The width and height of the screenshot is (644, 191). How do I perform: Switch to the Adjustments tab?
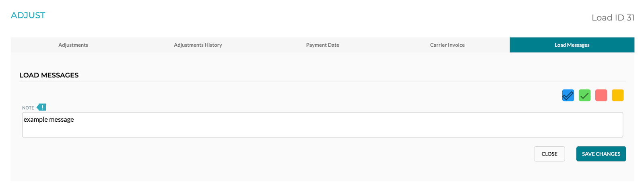[x=73, y=45]
